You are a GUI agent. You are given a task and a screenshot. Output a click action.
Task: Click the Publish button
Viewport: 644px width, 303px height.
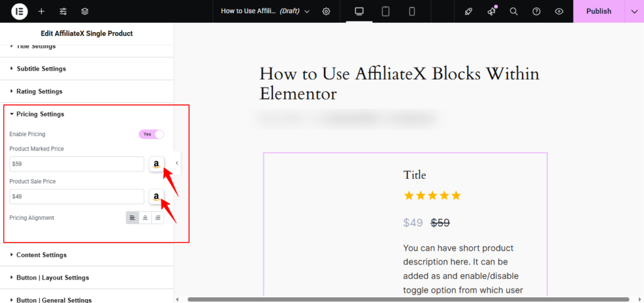coord(598,11)
